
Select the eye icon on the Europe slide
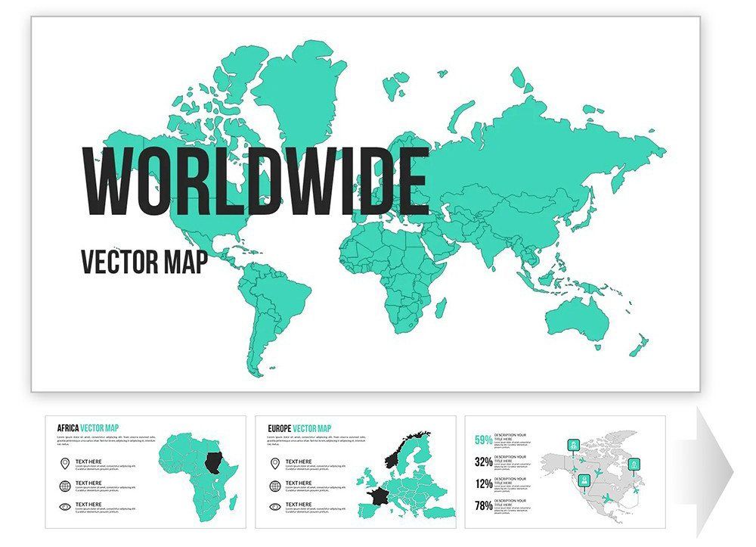click(x=274, y=505)
